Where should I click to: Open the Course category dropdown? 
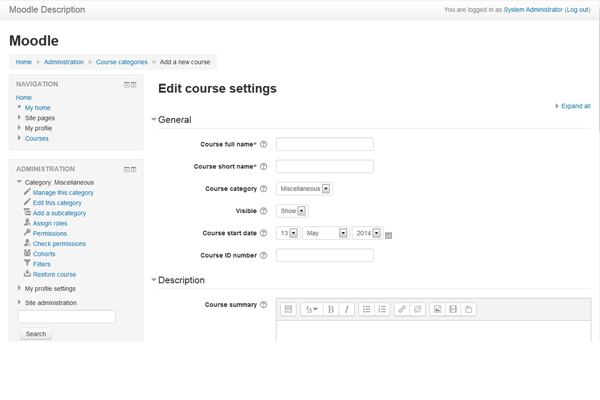coord(305,188)
